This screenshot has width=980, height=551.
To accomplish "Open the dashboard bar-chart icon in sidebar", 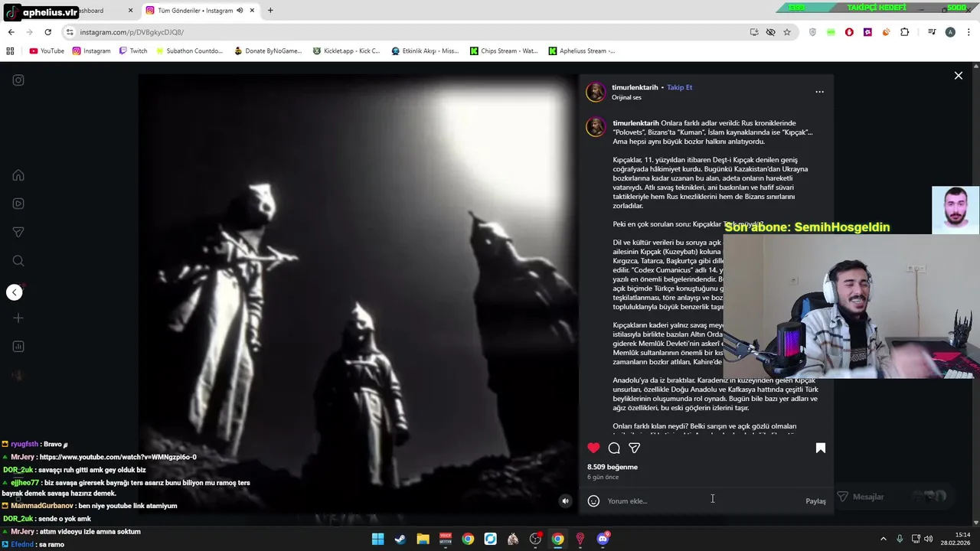I will pos(18,347).
